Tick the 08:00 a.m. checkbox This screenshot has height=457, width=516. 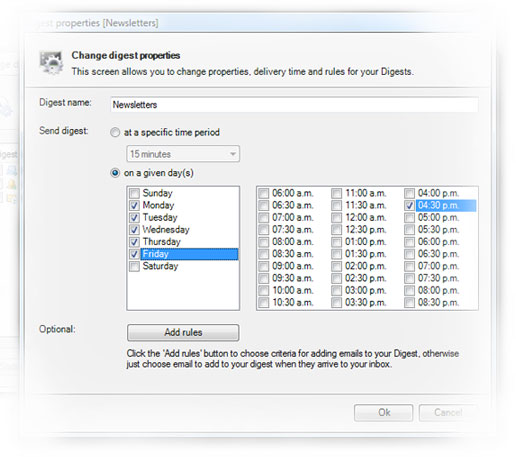(x=264, y=242)
